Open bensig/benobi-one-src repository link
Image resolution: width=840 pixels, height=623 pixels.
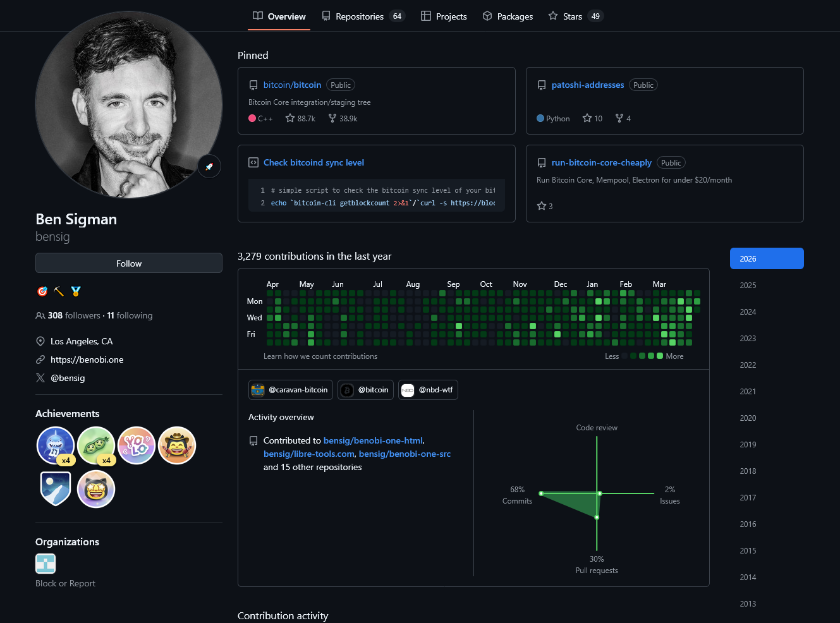(405, 454)
